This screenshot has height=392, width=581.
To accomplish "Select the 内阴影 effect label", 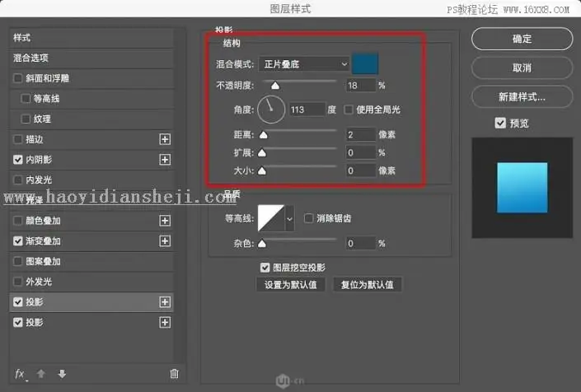I will tap(39, 160).
